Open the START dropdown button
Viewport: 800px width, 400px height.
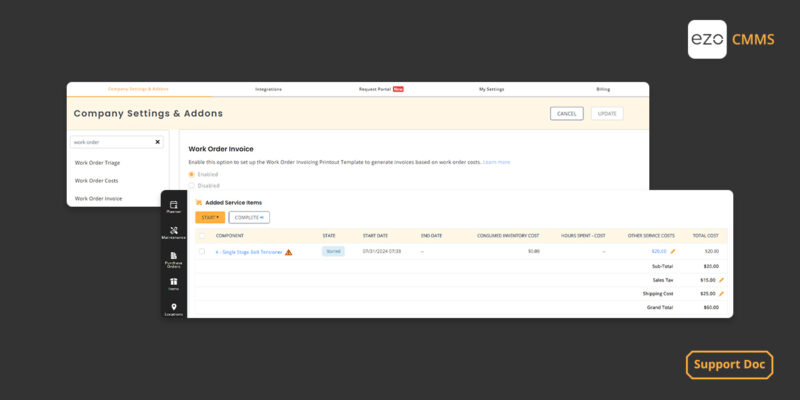click(x=210, y=217)
